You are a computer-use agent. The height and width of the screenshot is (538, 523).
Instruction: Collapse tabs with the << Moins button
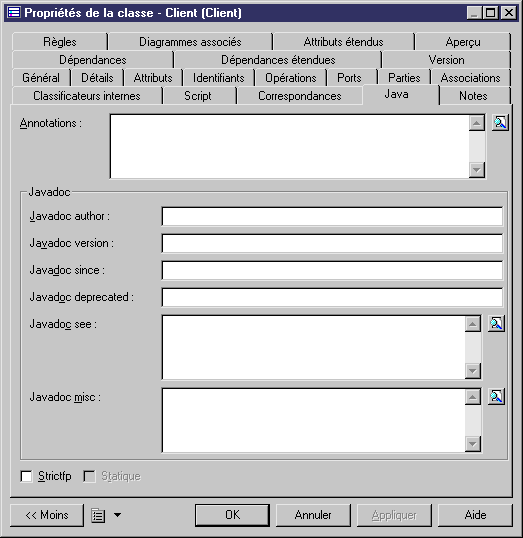click(x=47, y=515)
